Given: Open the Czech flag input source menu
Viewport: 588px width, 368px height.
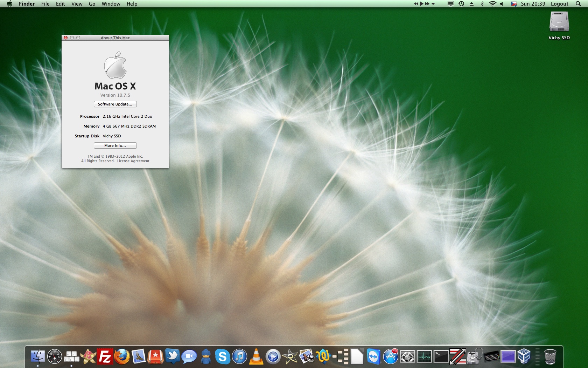Looking at the screenshot, I should [x=513, y=4].
